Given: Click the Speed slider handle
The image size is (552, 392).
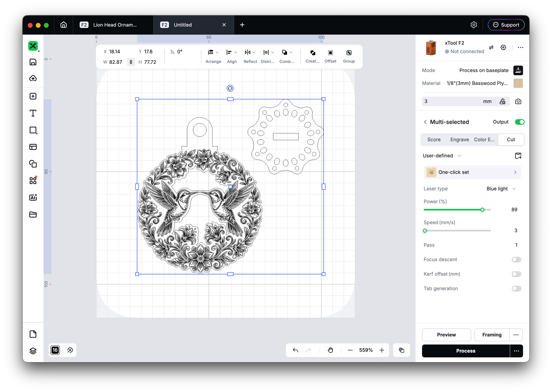Looking at the screenshot, I should click(x=425, y=231).
